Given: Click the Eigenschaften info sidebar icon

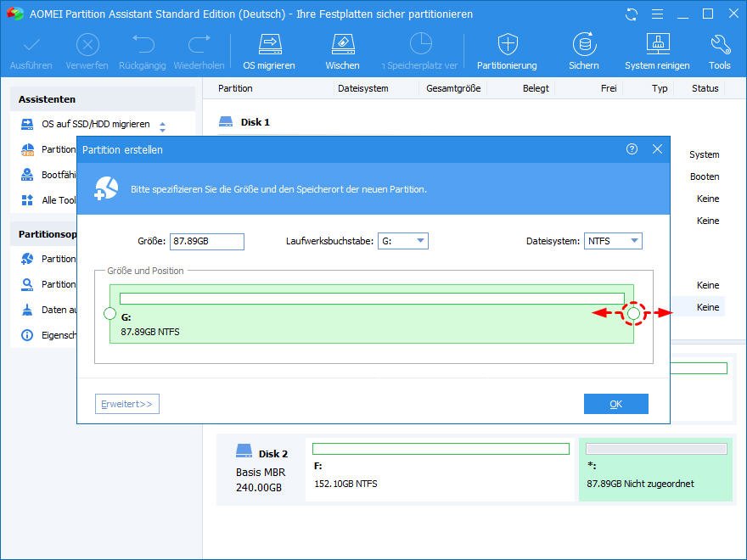Looking at the screenshot, I should click(x=27, y=335).
